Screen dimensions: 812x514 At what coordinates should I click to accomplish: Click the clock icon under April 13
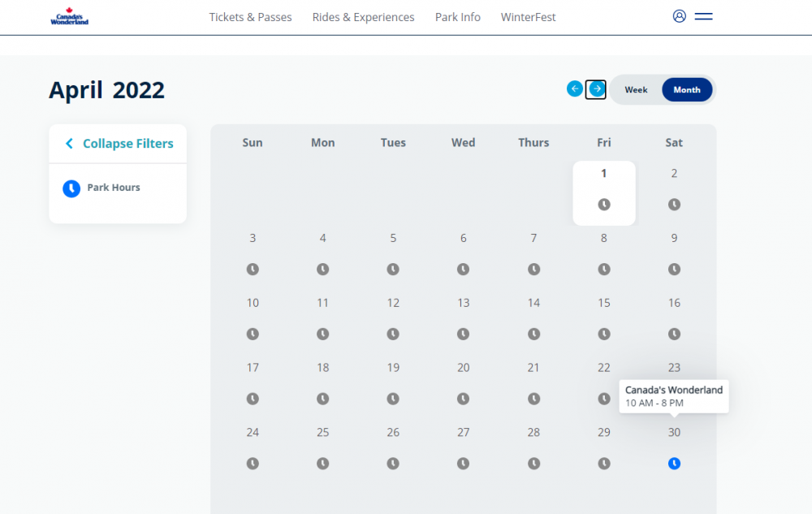[463, 334]
